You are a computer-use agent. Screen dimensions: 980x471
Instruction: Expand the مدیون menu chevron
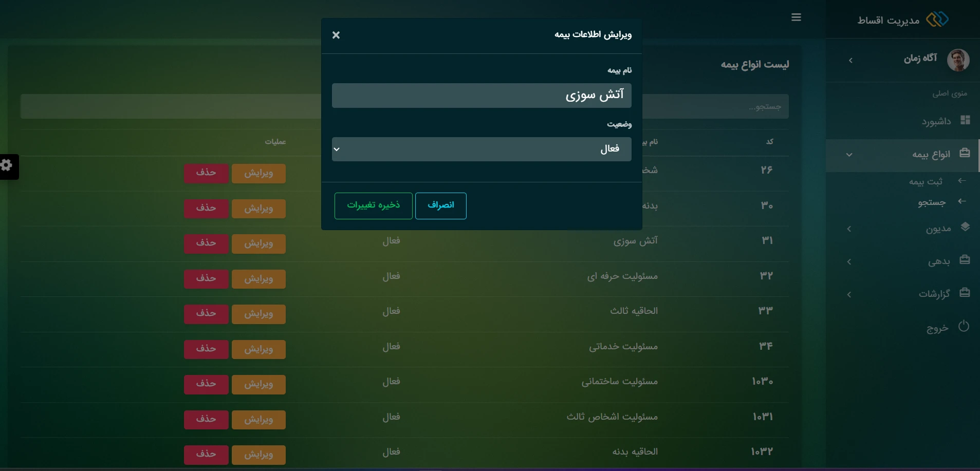point(849,229)
